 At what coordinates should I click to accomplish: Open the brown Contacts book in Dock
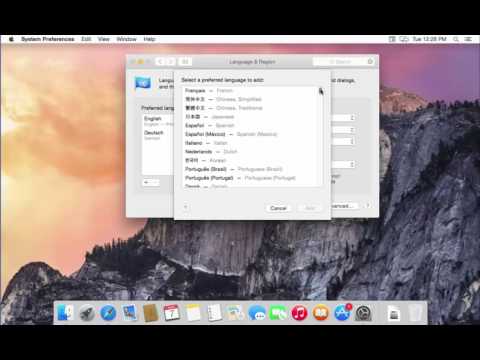click(150, 313)
